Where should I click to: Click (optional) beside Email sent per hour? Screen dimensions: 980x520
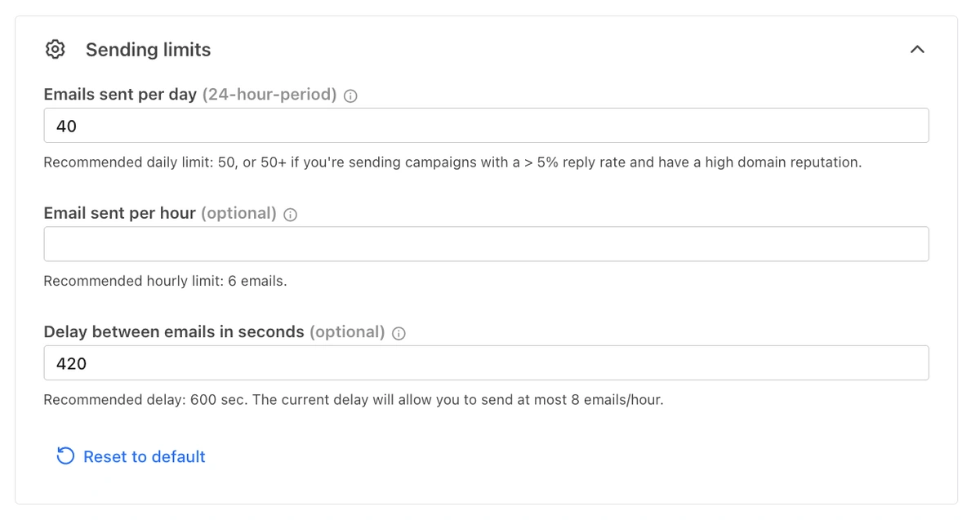[x=238, y=214]
